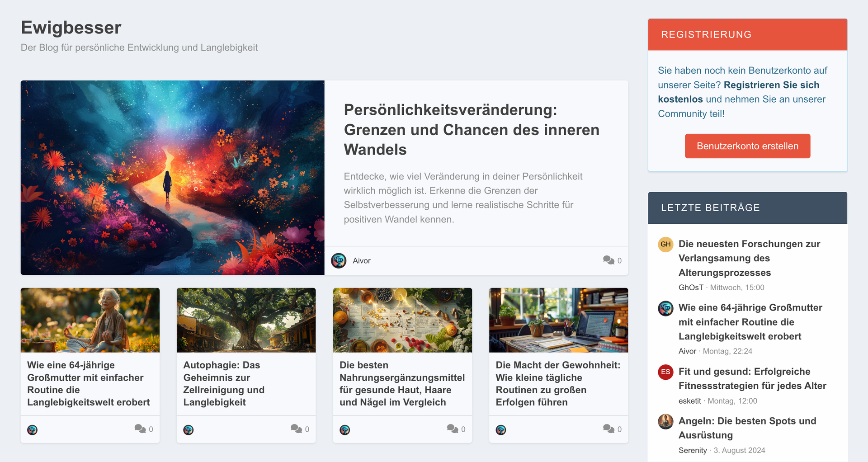868x462 pixels.
Task: Open 'Registrieren Sie sich kostenlos' link
Action: click(x=739, y=92)
